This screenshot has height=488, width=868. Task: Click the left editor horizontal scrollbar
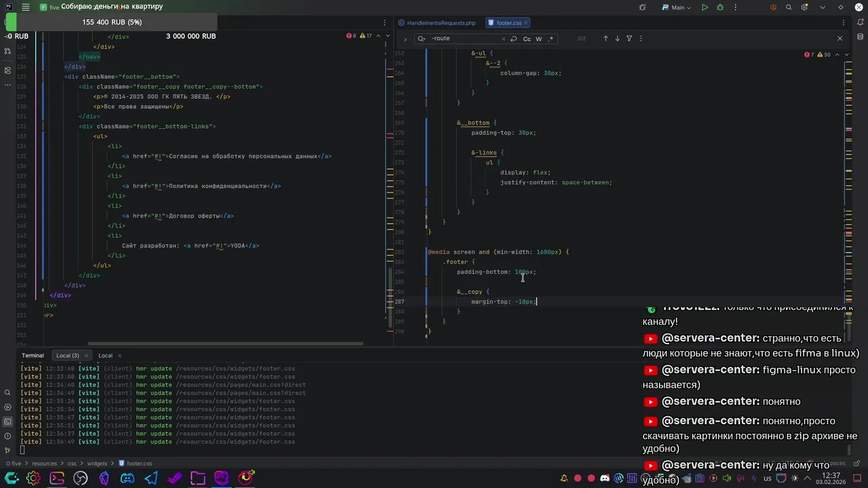(x=225, y=343)
